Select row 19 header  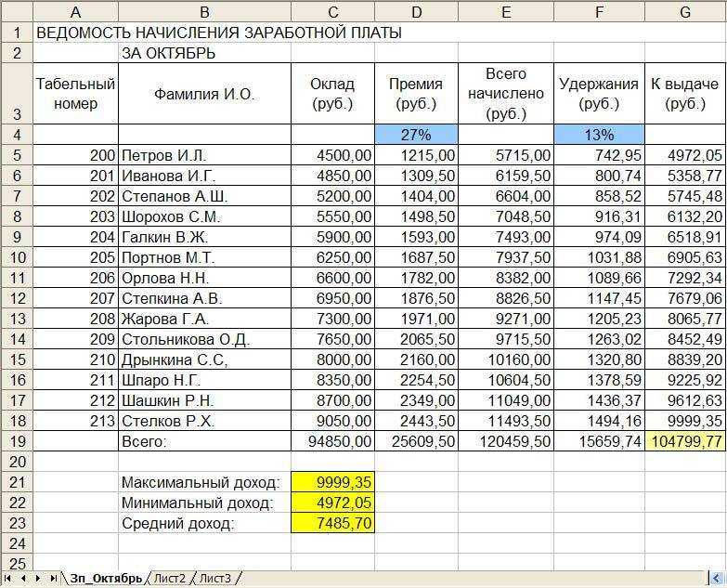[x=17, y=440]
